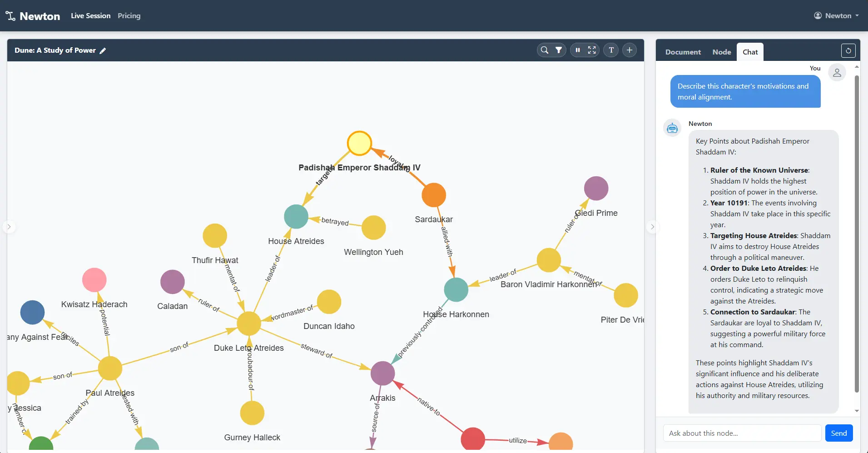Image resolution: width=868 pixels, height=453 pixels.
Task: Select the Duncan Idaho node
Action: pos(329,302)
